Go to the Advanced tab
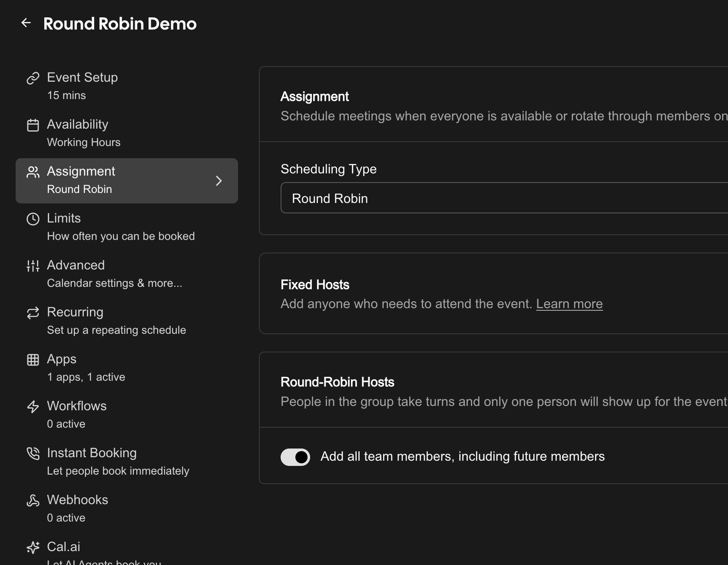Viewport: 728px width, 565px height. click(x=127, y=275)
